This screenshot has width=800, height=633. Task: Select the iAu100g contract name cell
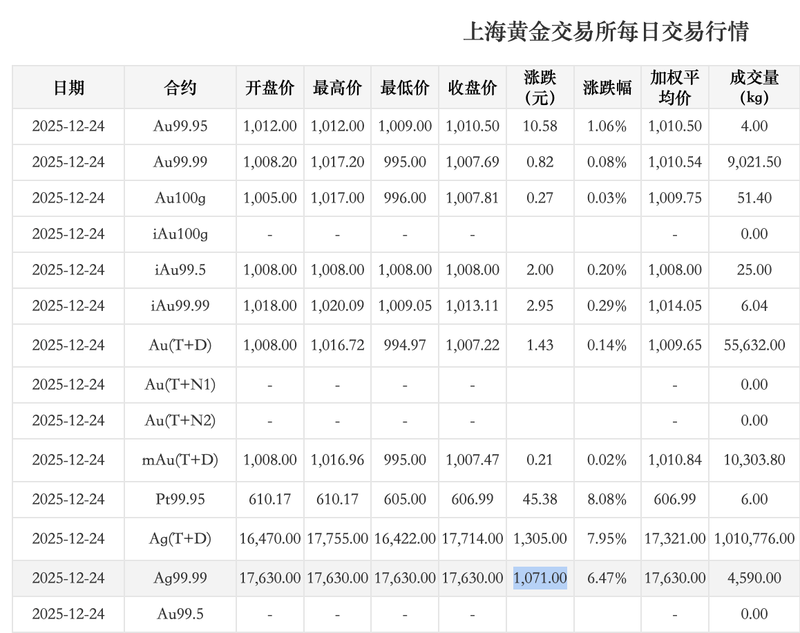coord(180,236)
